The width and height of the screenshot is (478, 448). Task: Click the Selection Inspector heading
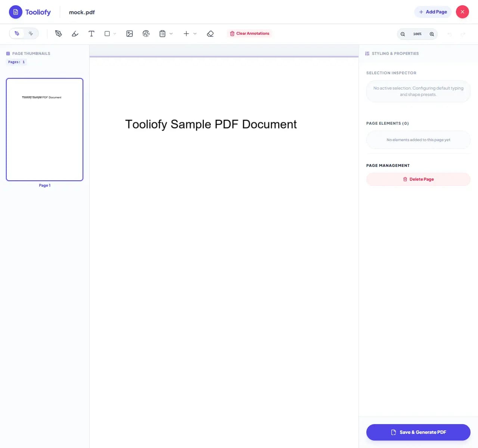click(391, 73)
